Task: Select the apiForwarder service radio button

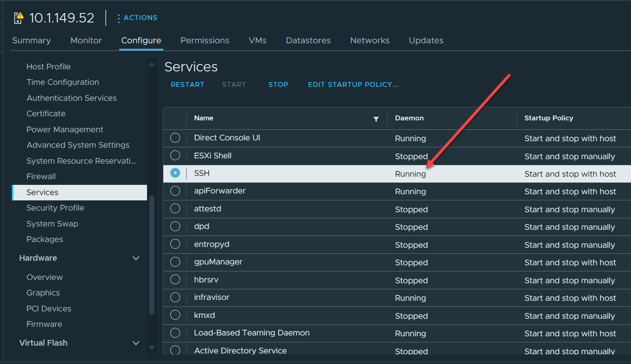Action: pyautogui.click(x=175, y=191)
